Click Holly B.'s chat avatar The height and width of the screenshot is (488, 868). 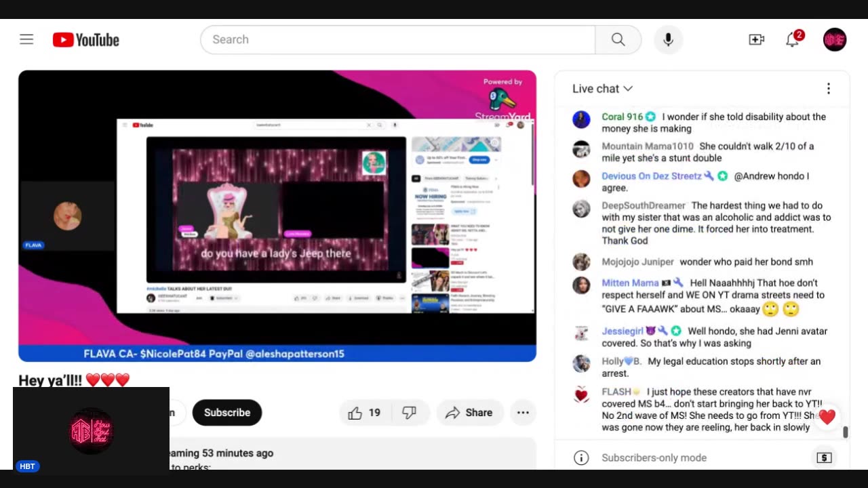(x=581, y=364)
